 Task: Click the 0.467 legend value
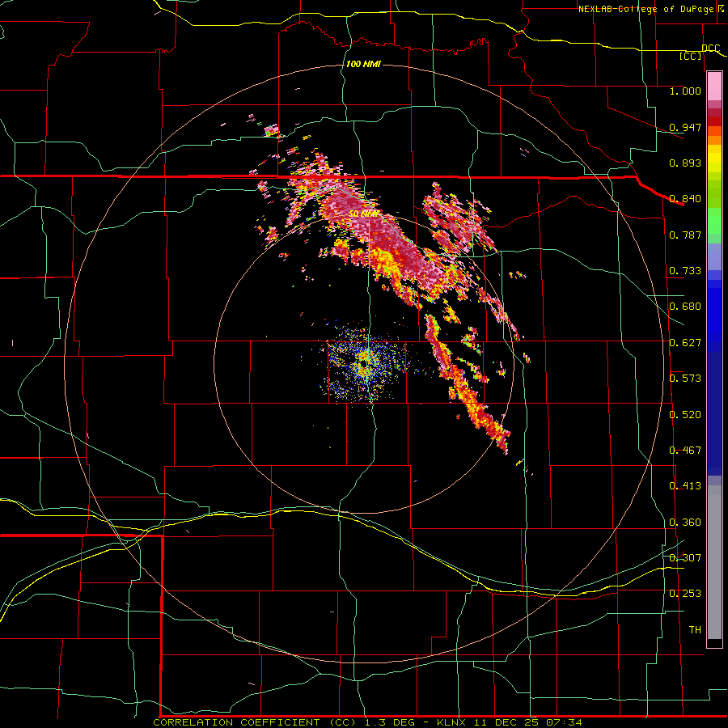[685, 450]
